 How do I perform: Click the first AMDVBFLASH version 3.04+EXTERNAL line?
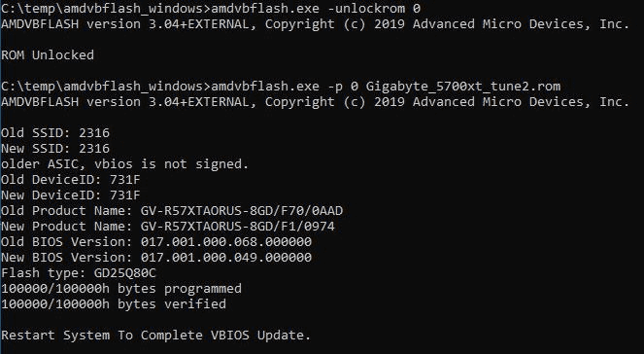[315, 24]
